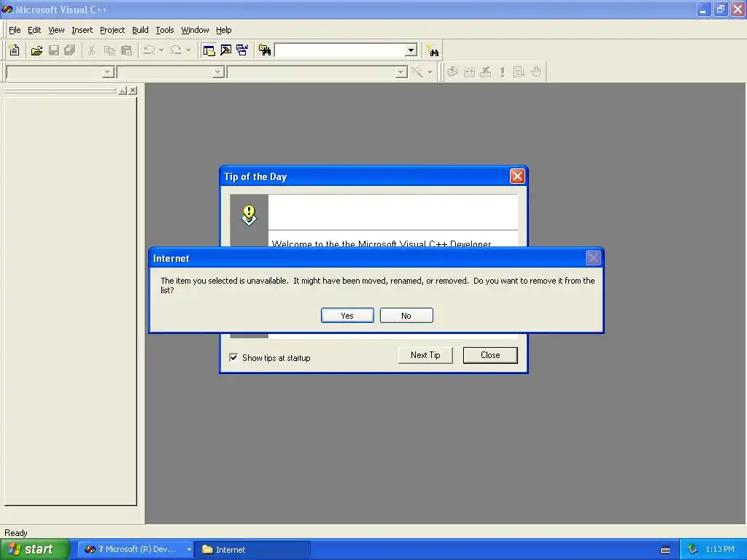
Task: Click the on-screen keyboard tray icon
Action: 665,550
